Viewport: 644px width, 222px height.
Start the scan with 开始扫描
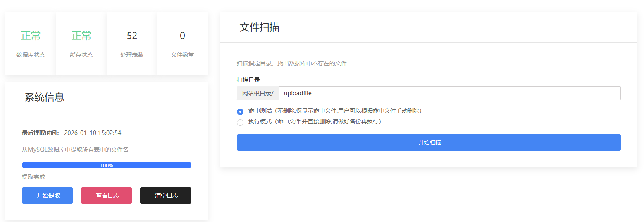click(x=429, y=142)
